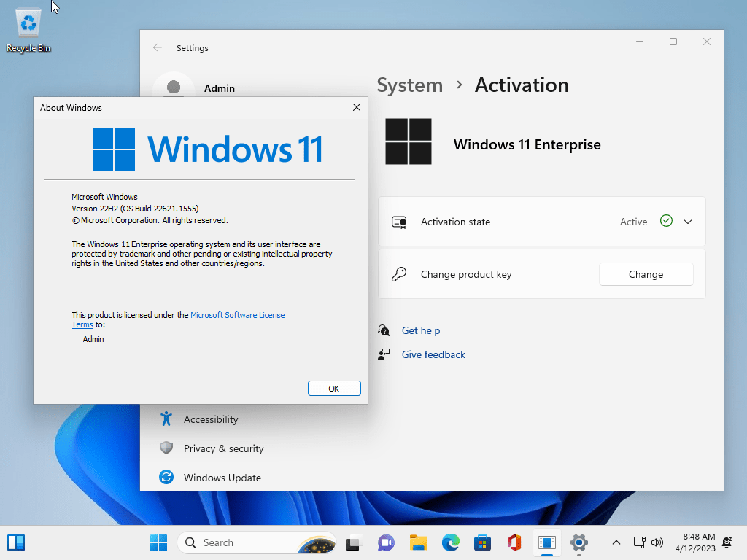Click the Windows Update sync icon
The image size is (747, 560).
[x=166, y=477]
